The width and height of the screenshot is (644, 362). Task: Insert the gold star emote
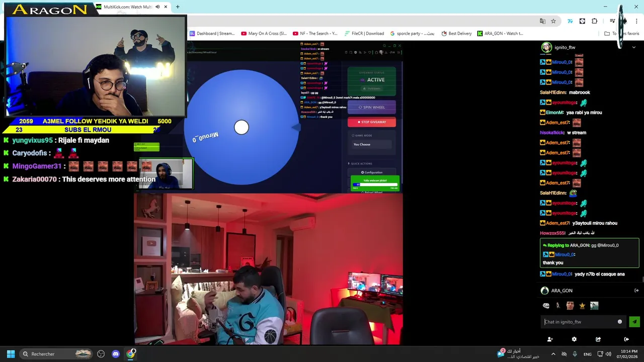[582, 306]
